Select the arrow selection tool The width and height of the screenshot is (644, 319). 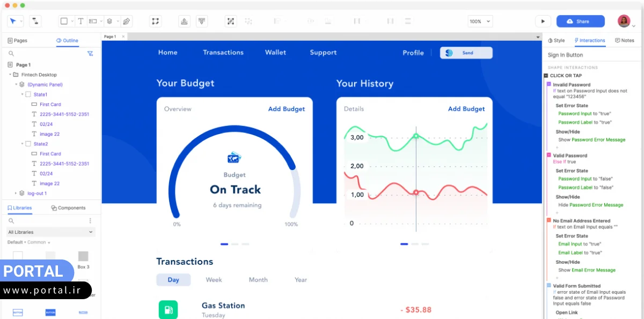click(13, 21)
